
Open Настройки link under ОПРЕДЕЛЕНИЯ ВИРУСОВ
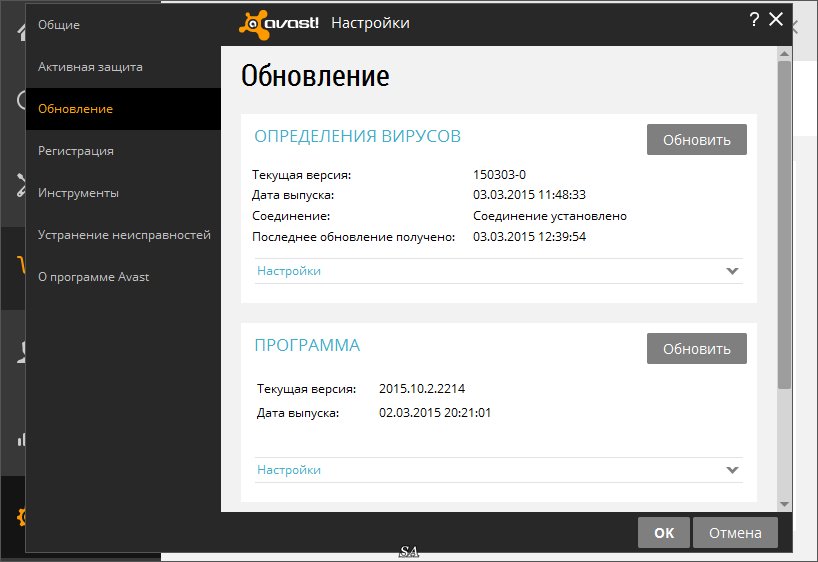click(x=289, y=271)
